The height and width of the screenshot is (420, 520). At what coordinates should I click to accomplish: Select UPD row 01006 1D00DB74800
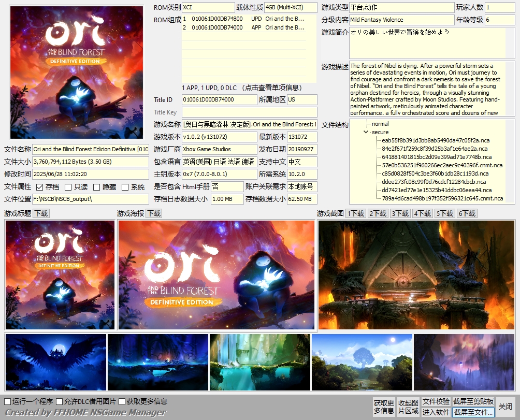pos(244,19)
